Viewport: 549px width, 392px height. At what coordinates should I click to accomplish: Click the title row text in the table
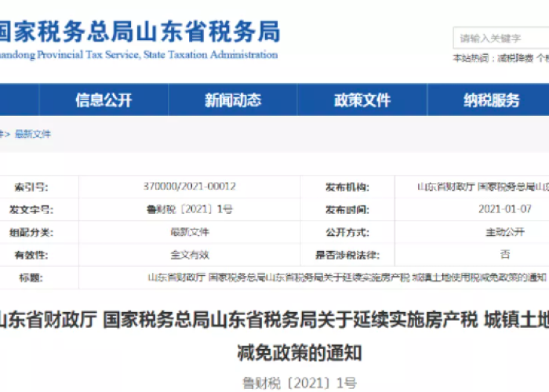click(x=347, y=278)
